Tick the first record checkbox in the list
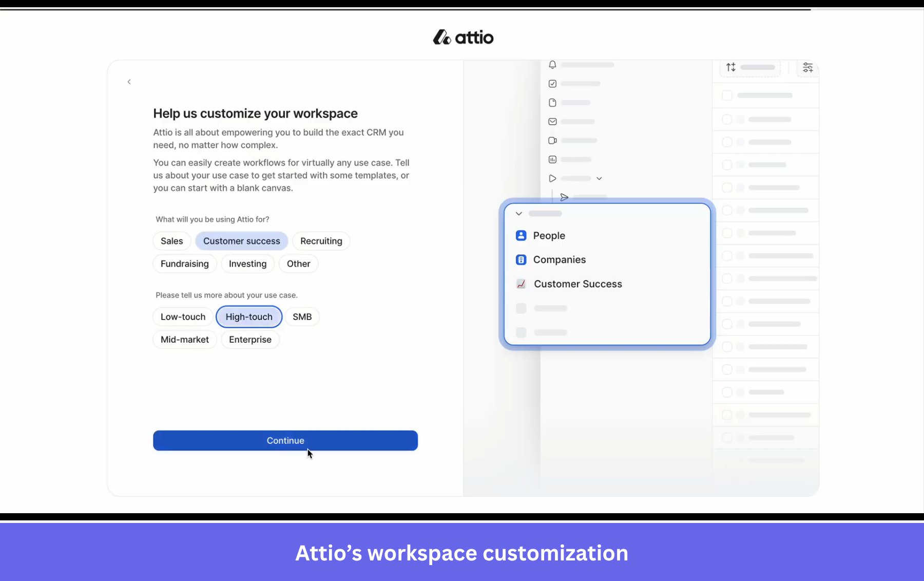The width and height of the screenshot is (924, 581). coord(727,95)
